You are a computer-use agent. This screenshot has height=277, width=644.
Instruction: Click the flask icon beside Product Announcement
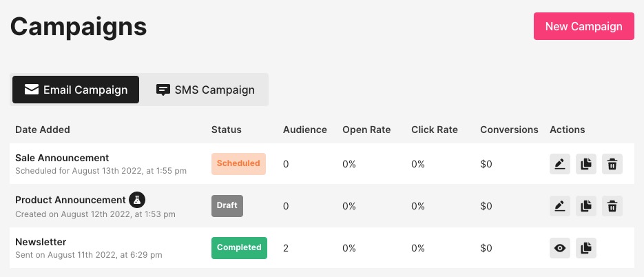[x=138, y=200]
